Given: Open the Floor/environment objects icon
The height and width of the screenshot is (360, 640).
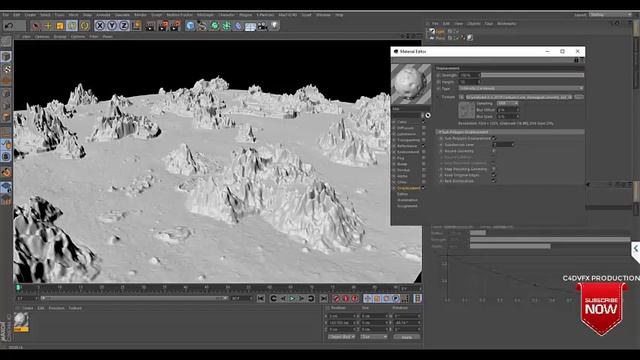Looking at the screenshot, I should click(x=250, y=26).
